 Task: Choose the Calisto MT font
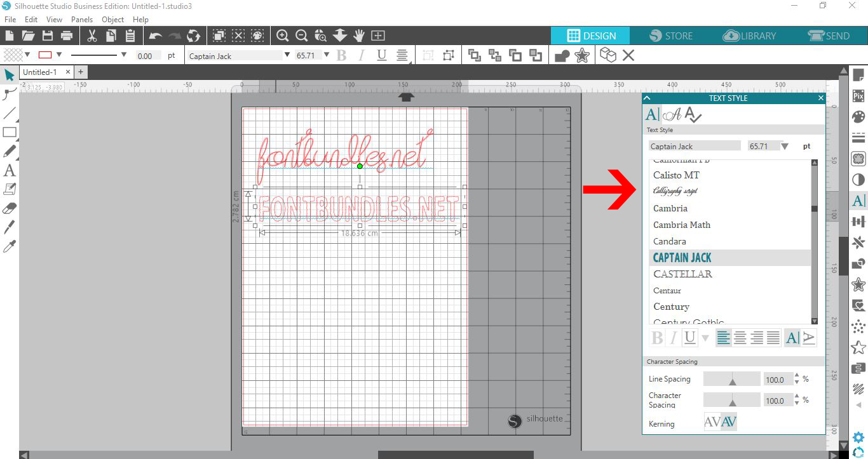676,175
